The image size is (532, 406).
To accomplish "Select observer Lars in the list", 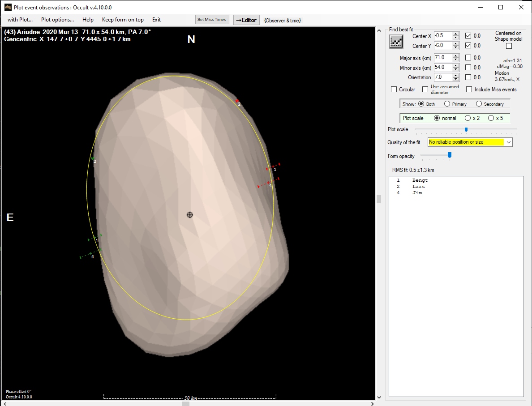I will tap(418, 187).
